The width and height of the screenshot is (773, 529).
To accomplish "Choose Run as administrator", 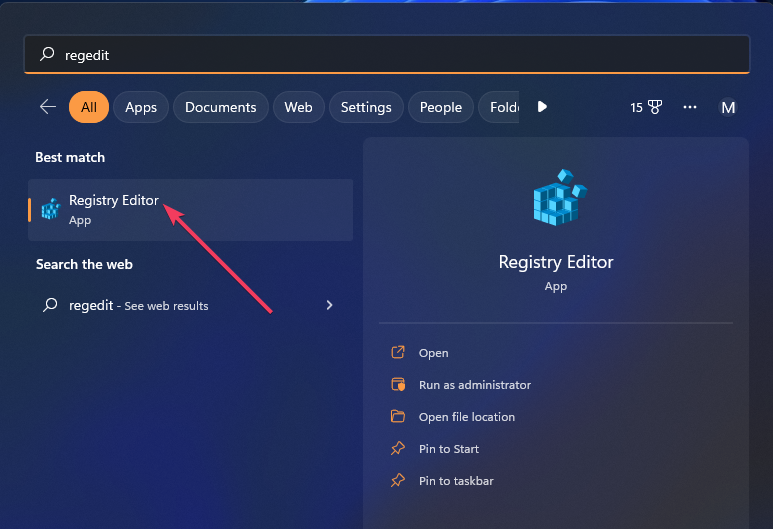I will click(x=475, y=385).
